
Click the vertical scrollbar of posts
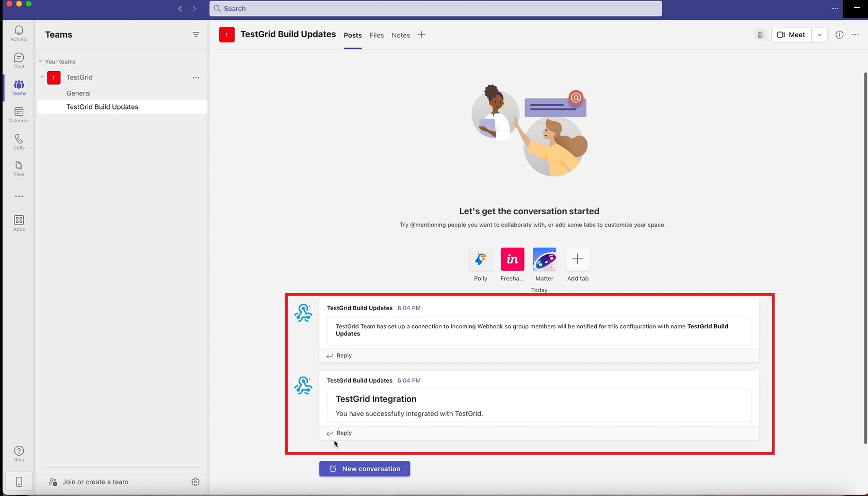coord(865,258)
